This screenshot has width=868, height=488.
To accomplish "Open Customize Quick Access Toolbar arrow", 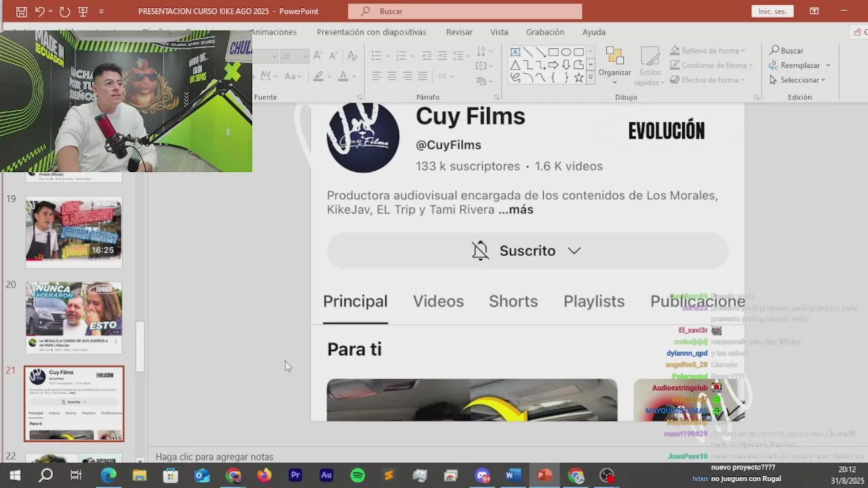I will [x=101, y=12].
